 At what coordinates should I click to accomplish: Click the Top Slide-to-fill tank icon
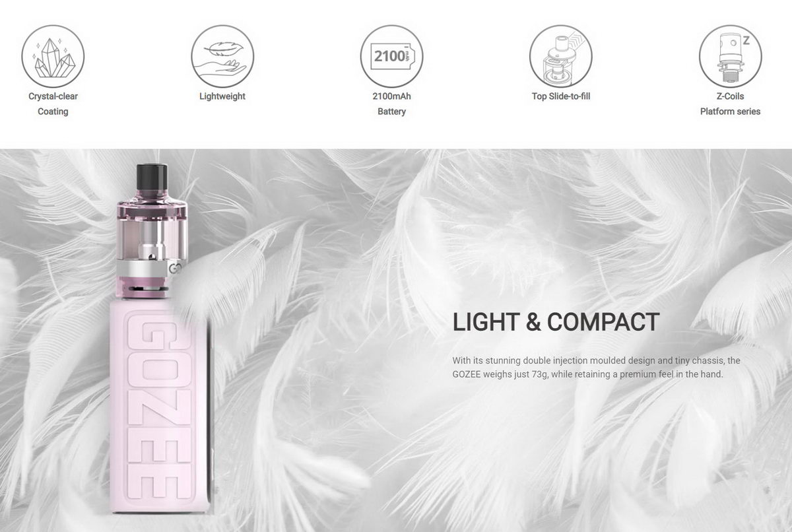coord(560,56)
